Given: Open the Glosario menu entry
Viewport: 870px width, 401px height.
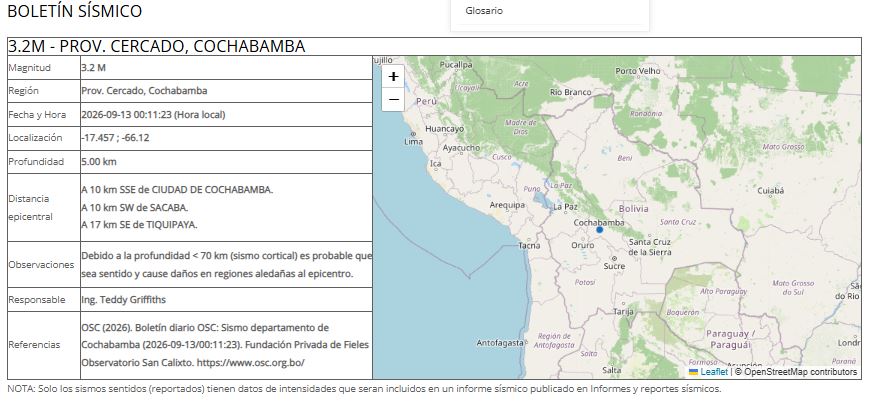Looking at the screenshot, I should pyautogui.click(x=484, y=11).
